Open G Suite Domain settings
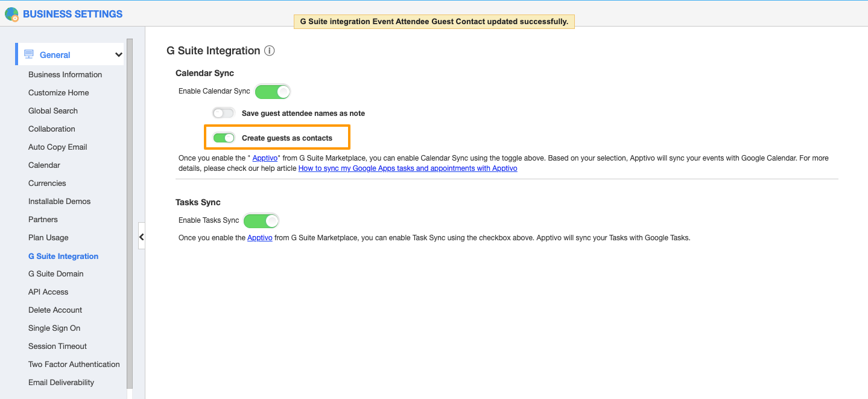The image size is (868, 399). (x=56, y=273)
